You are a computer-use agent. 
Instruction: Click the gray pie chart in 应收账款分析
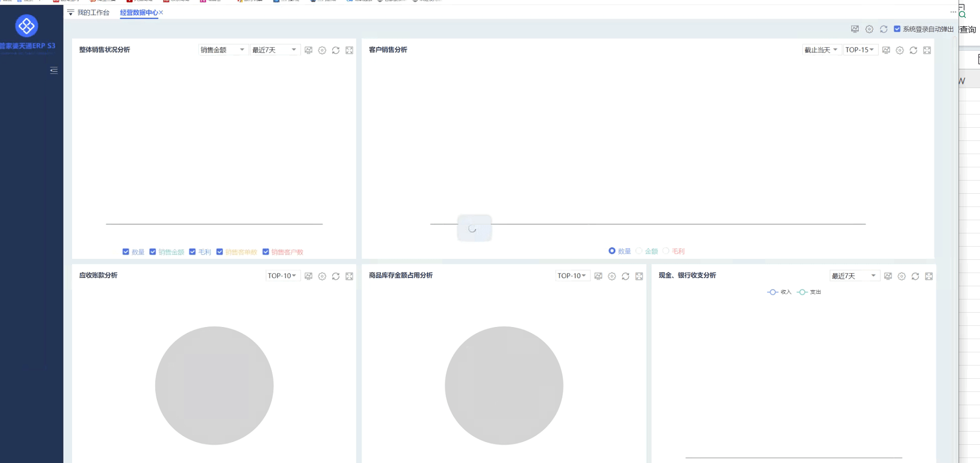pos(214,385)
